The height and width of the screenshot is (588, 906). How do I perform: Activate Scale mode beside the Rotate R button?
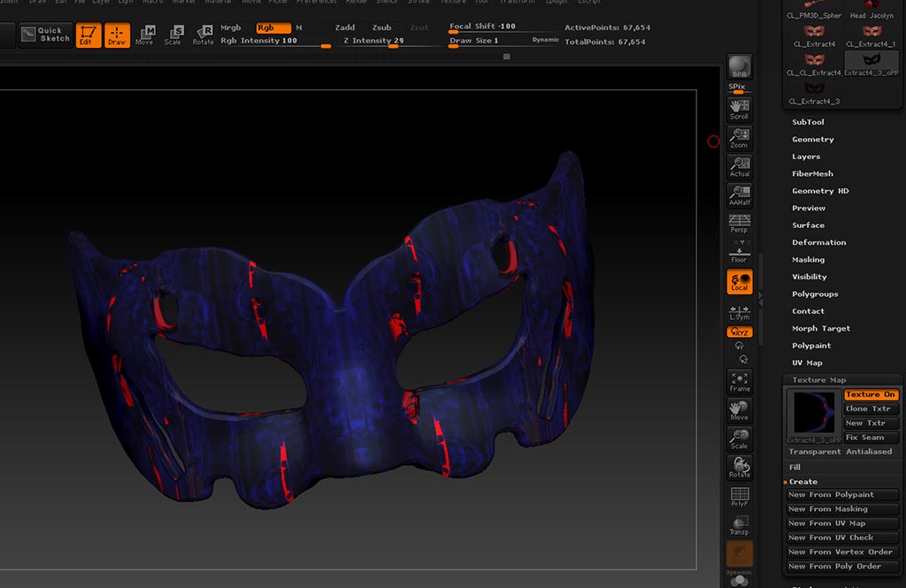pos(173,34)
